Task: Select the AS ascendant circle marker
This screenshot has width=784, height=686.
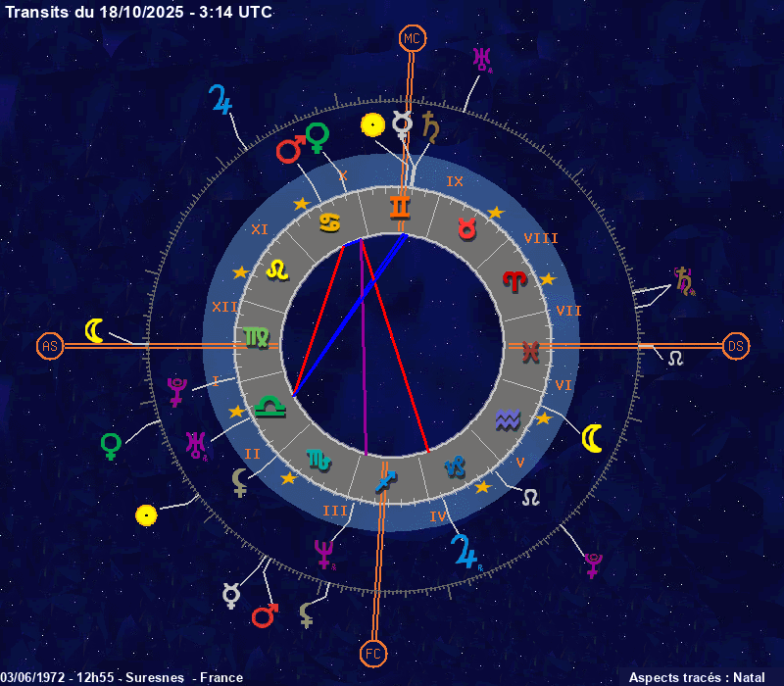Action: (49, 346)
